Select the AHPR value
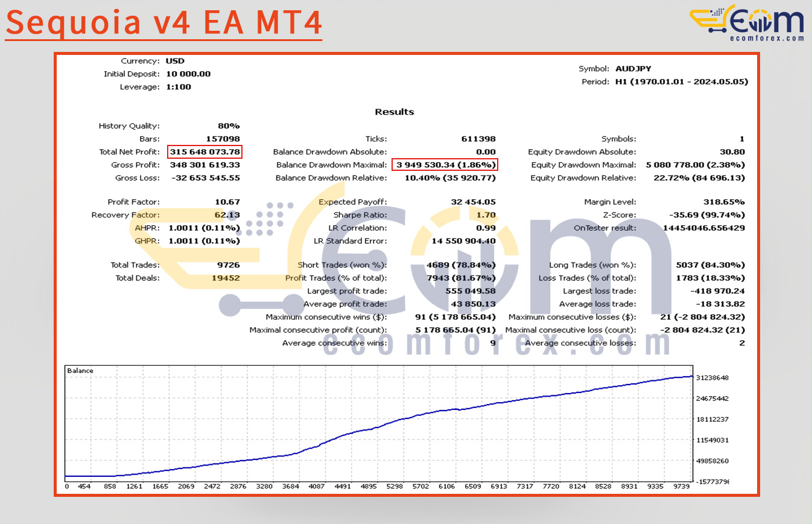 click(204, 228)
